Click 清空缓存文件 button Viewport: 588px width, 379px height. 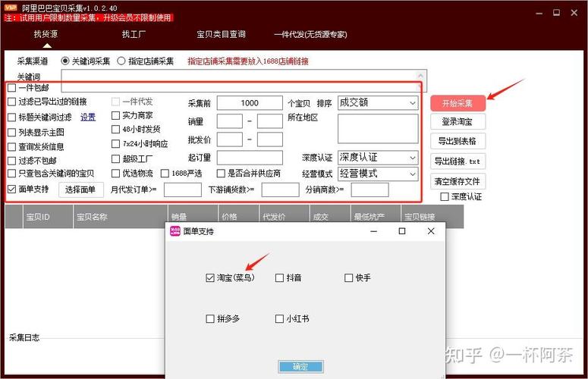[x=458, y=181]
